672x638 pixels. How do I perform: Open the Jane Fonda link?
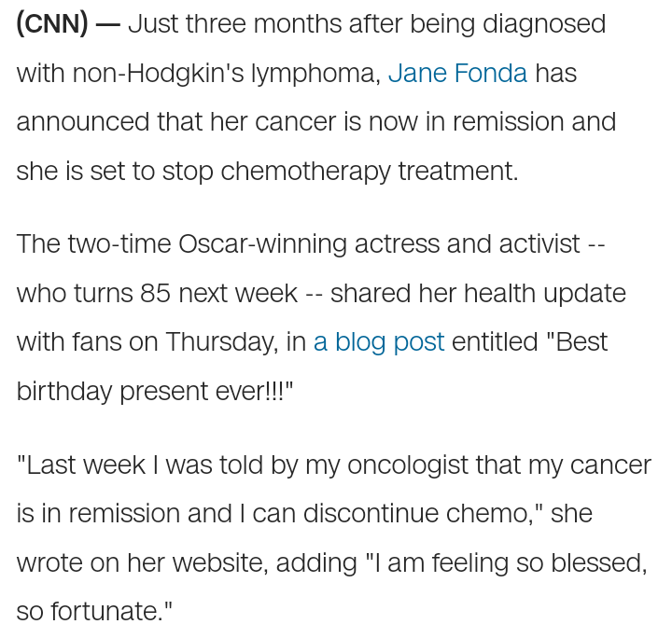pos(457,73)
